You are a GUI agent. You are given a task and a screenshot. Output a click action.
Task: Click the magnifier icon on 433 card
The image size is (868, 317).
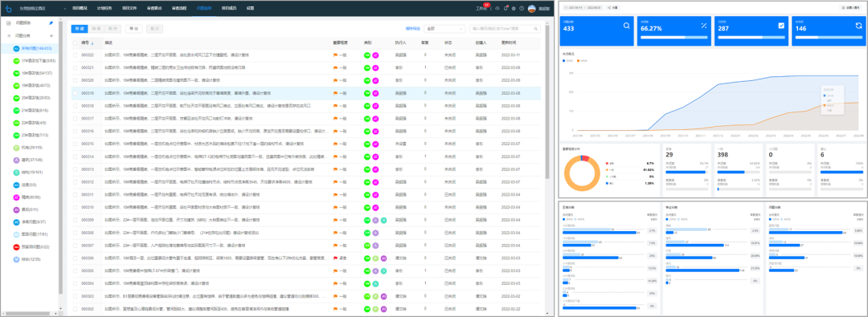tap(627, 26)
